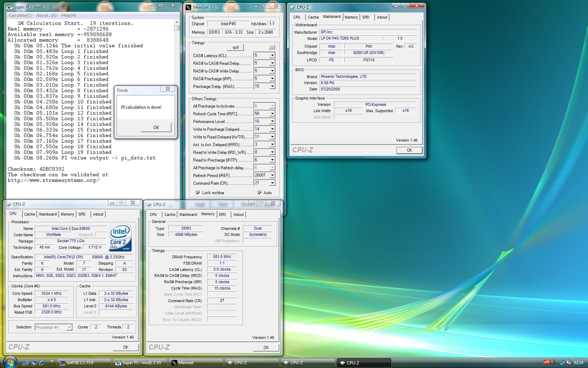Click Super PI log scrollbar up arrow

point(177,22)
